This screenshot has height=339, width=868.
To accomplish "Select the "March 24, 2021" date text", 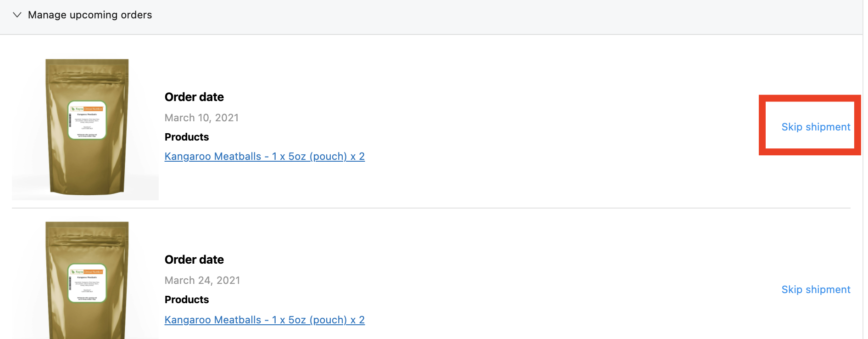I will click(x=202, y=280).
